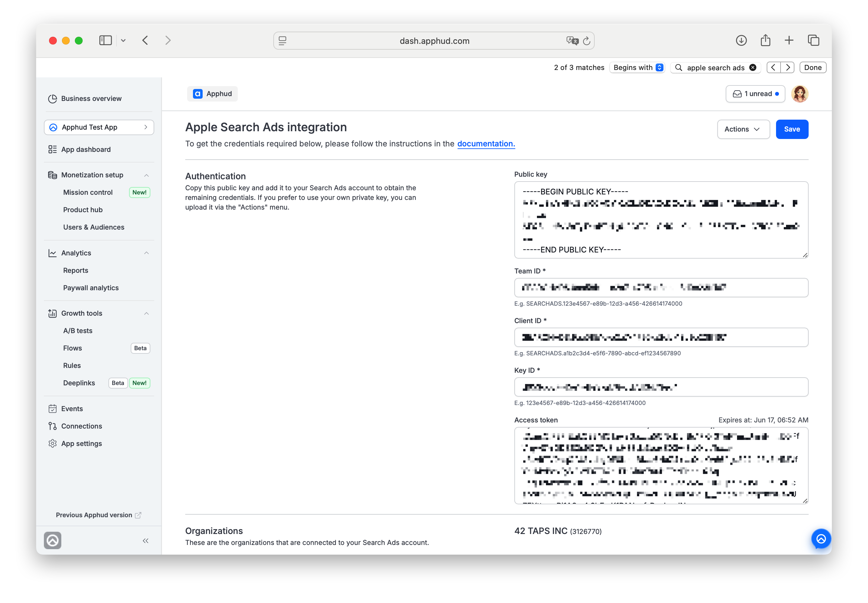Click the find field containing 'apple search ads'
The width and height of the screenshot is (868, 603).
point(715,68)
